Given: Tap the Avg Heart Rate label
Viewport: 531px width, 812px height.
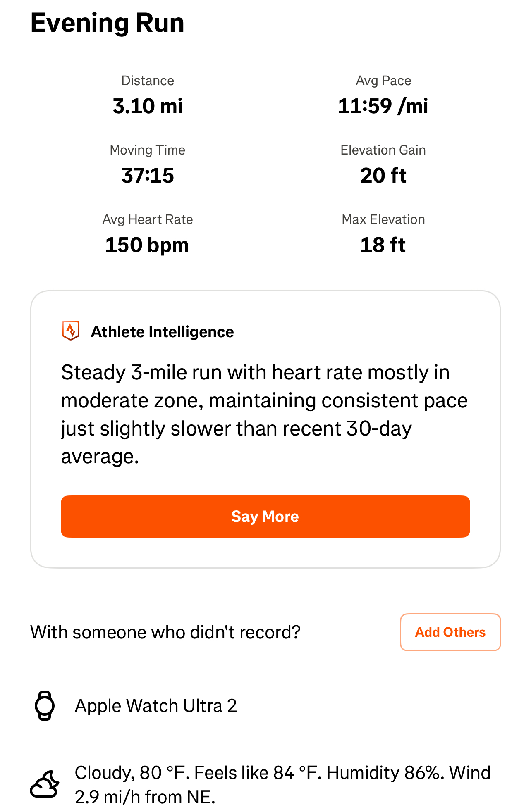Looking at the screenshot, I should (148, 219).
